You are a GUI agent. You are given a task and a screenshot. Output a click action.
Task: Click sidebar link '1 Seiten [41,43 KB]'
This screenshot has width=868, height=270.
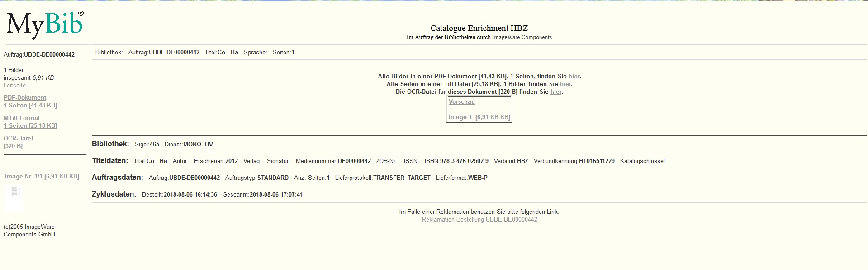click(x=30, y=106)
